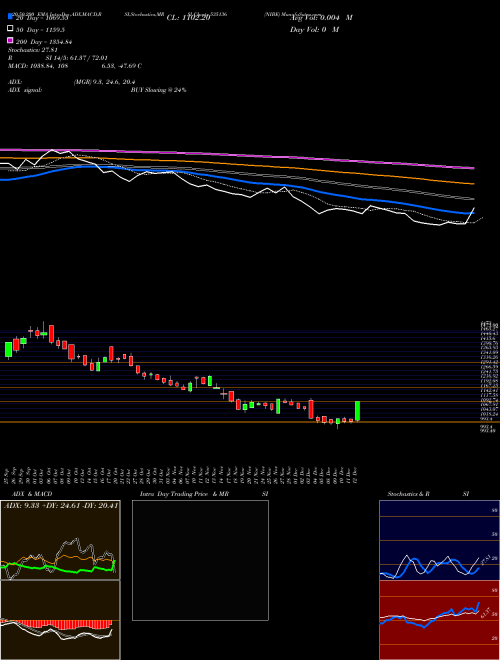Viewport: 500px width, 660px height.
Task: Click the first green candlestick on the chart
Action: click(x=8, y=349)
